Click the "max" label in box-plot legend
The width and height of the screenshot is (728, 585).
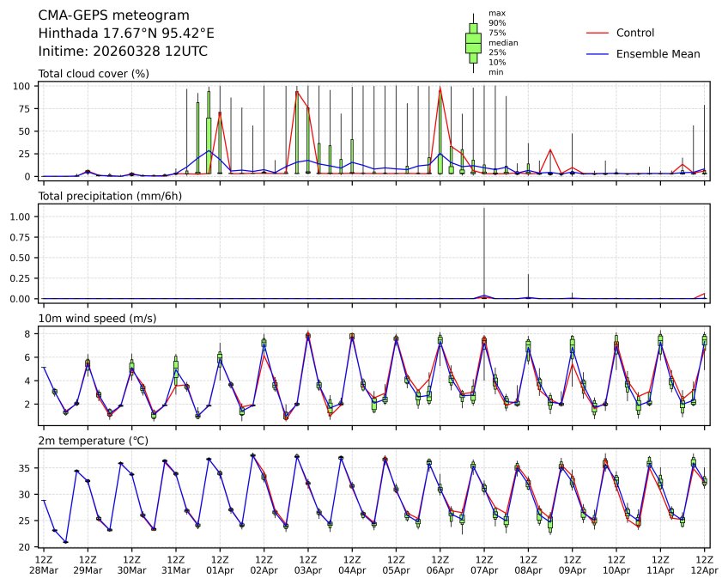496,14
